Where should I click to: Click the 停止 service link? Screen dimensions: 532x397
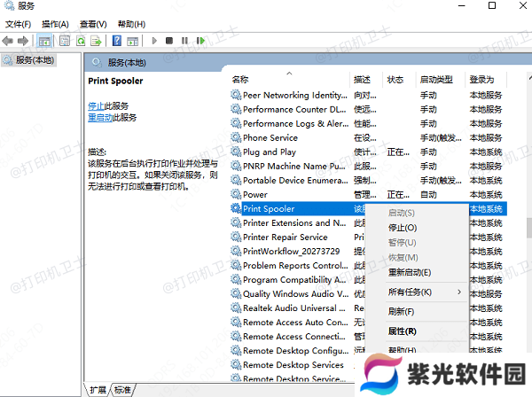point(96,105)
